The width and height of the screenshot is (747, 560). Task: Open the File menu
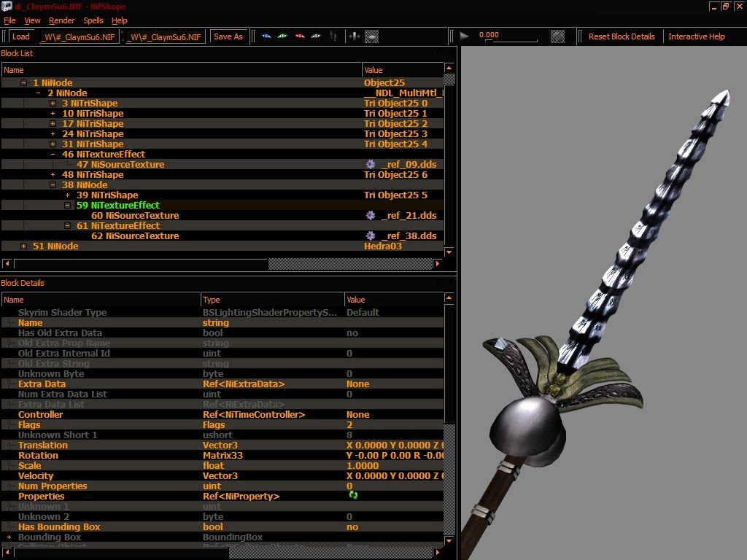click(x=9, y=20)
